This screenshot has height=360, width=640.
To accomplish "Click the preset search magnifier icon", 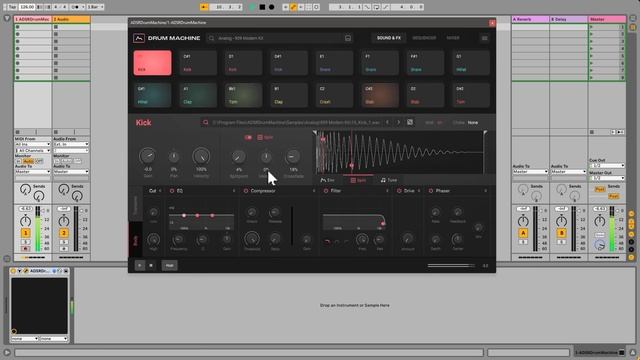I will pyautogui.click(x=211, y=38).
